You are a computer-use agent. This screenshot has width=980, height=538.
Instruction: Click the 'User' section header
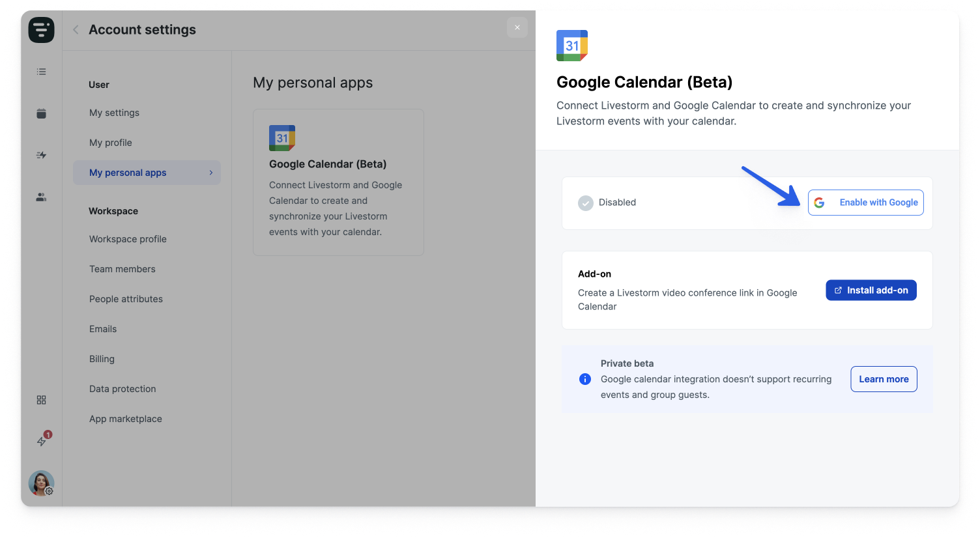[99, 85]
